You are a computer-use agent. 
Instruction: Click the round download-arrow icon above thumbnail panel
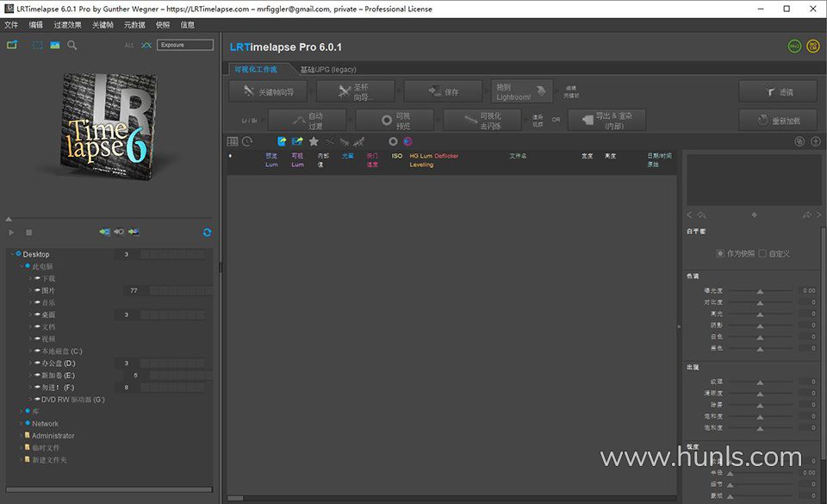click(x=816, y=141)
